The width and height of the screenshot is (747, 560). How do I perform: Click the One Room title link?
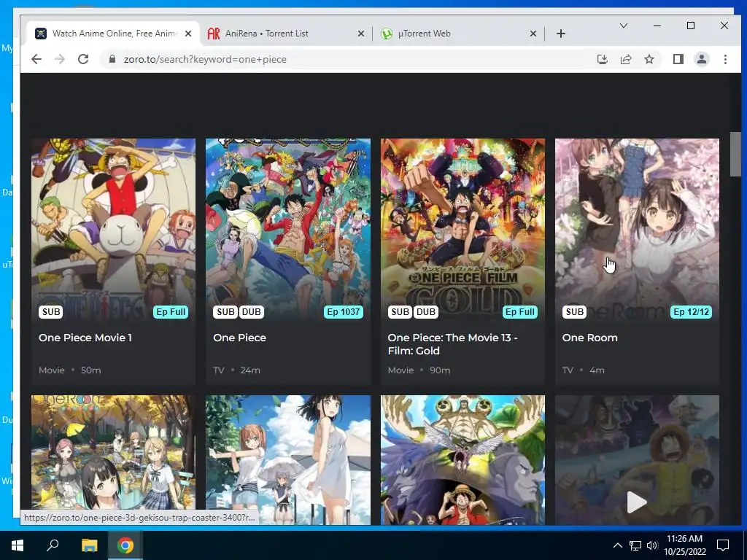pos(589,338)
